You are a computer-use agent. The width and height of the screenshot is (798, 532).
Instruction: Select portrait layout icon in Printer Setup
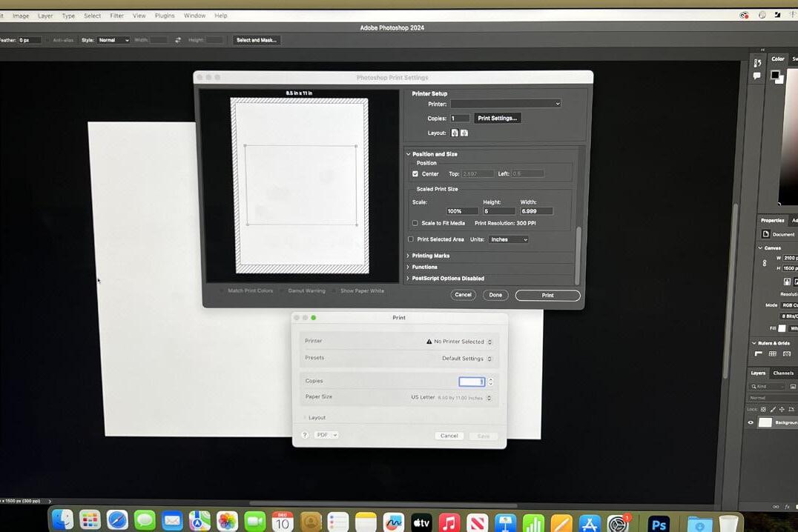455,133
